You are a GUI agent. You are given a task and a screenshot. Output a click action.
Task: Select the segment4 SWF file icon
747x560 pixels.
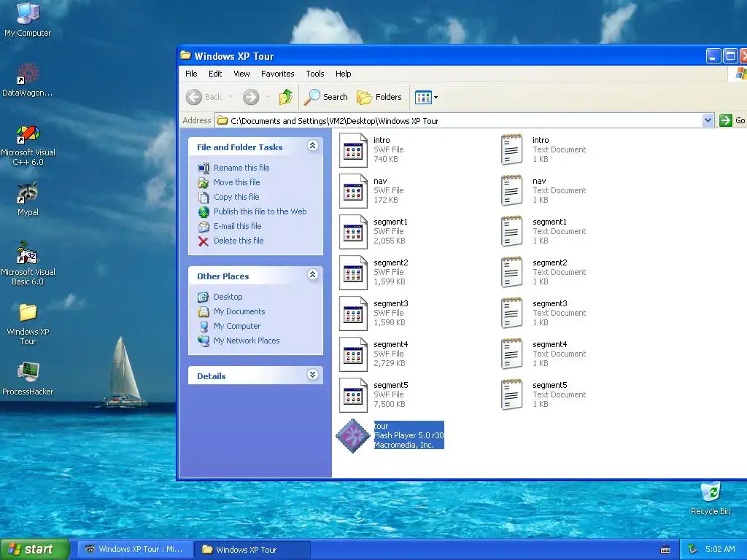(x=353, y=354)
